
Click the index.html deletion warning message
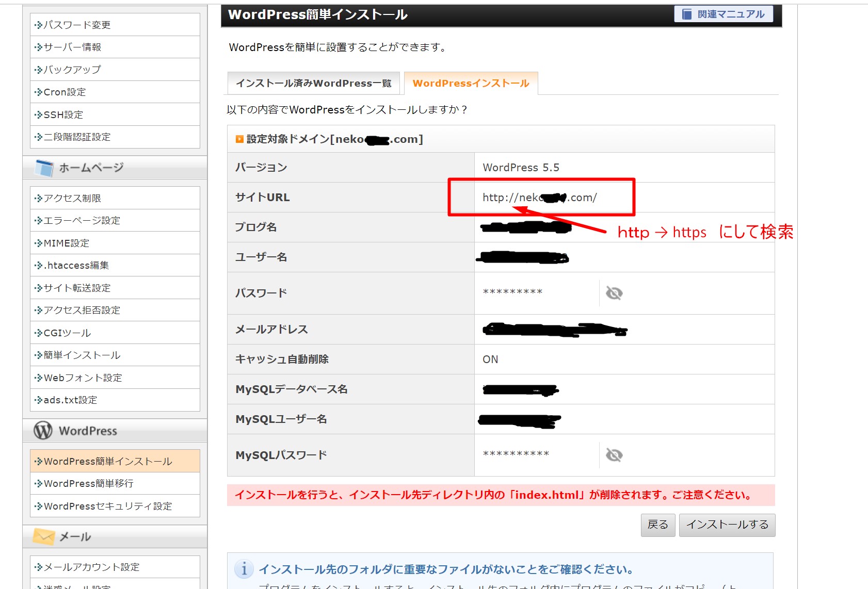click(501, 495)
